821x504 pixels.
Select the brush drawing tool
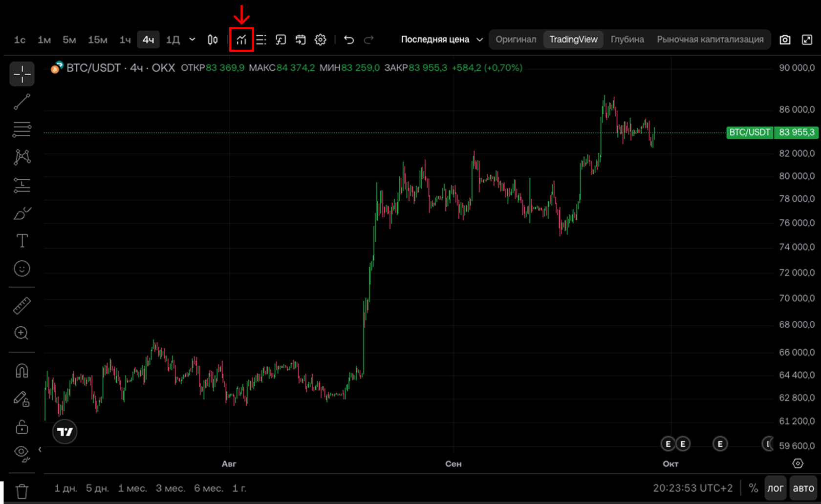pos(22,213)
